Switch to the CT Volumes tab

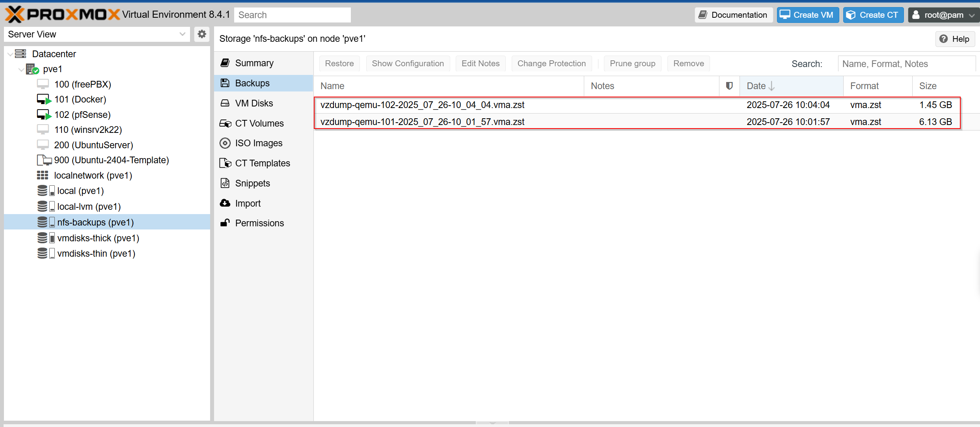[x=263, y=123]
